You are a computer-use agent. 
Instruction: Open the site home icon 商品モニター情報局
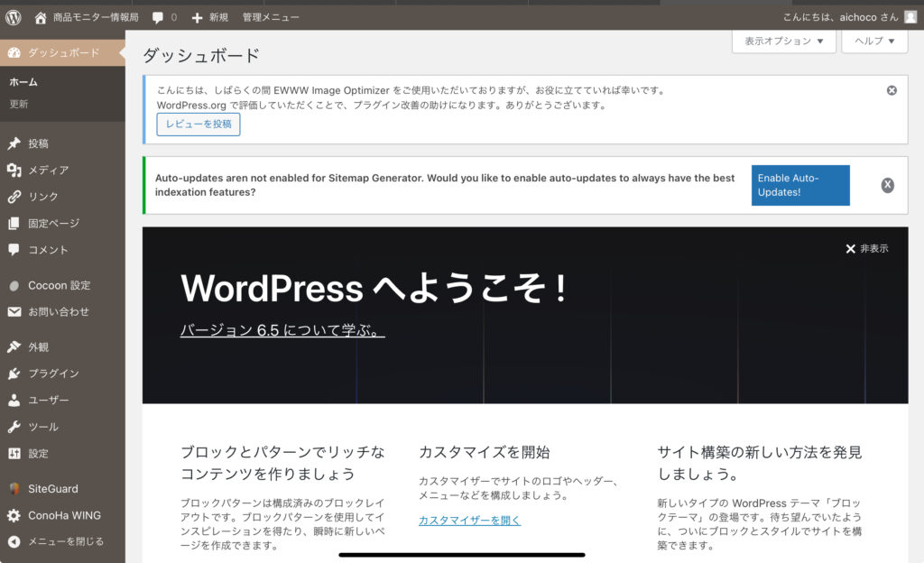pyautogui.click(x=40, y=18)
